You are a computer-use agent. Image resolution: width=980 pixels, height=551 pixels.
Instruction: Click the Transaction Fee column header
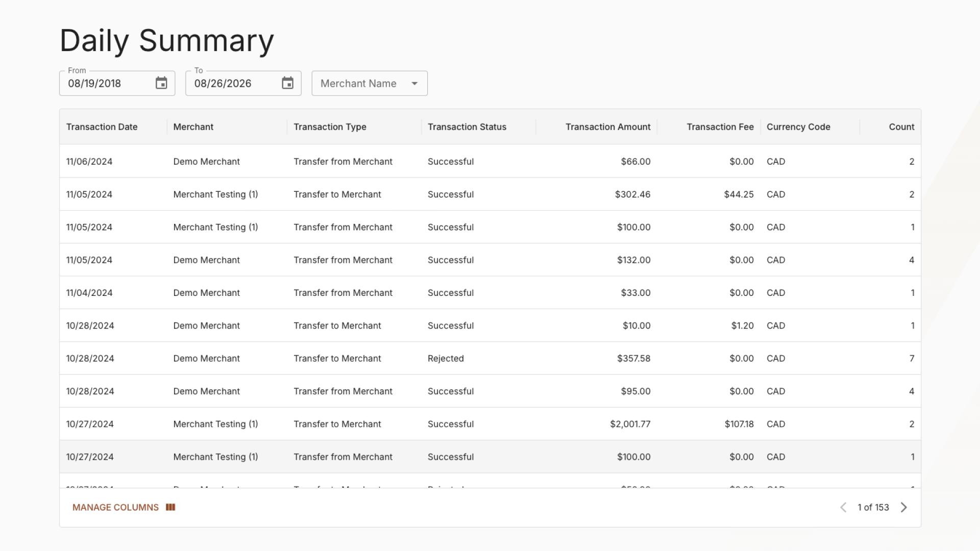tap(720, 127)
